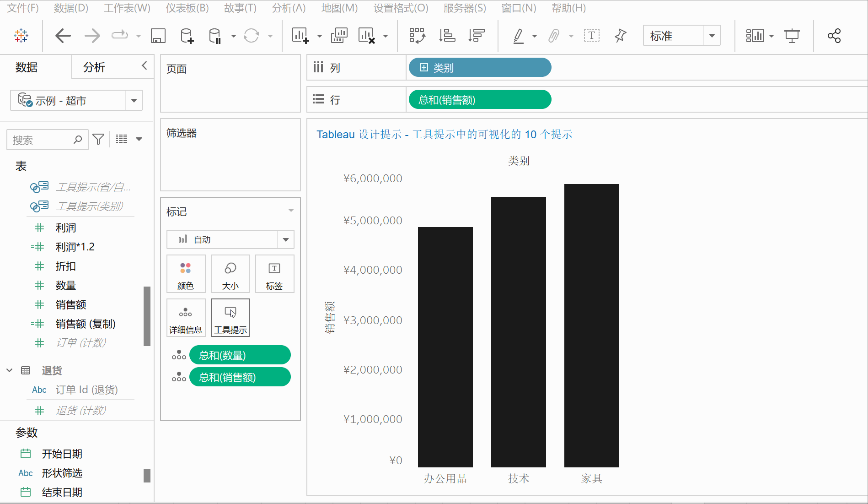
Task: Click the 详细信息 marks button
Action: click(186, 318)
